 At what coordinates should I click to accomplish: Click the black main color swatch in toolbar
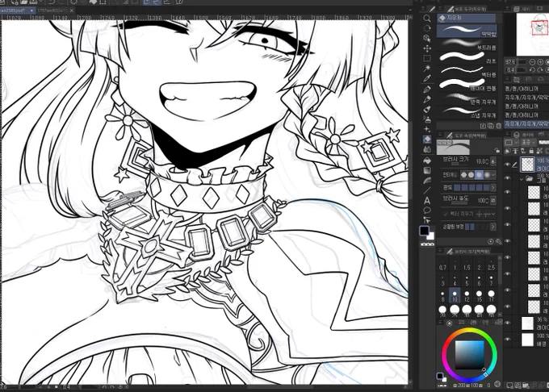pyautogui.click(x=425, y=231)
